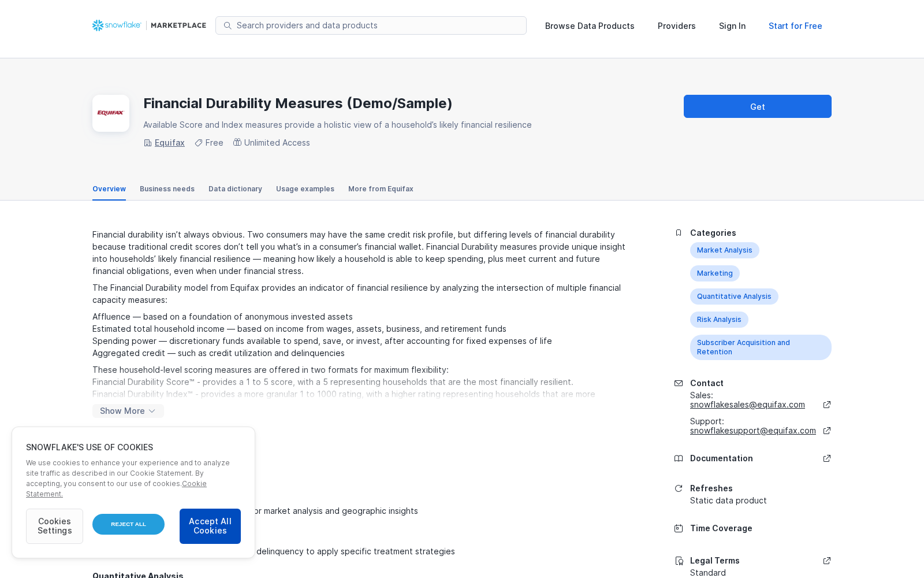924x578 pixels.
Task: Expand description with Show More
Action: pos(128,411)
